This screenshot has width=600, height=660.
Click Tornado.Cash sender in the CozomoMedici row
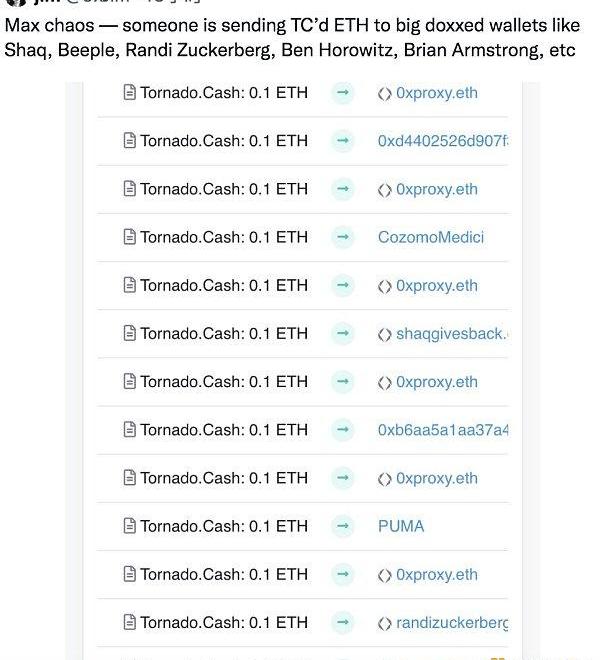tap(224, 238)
